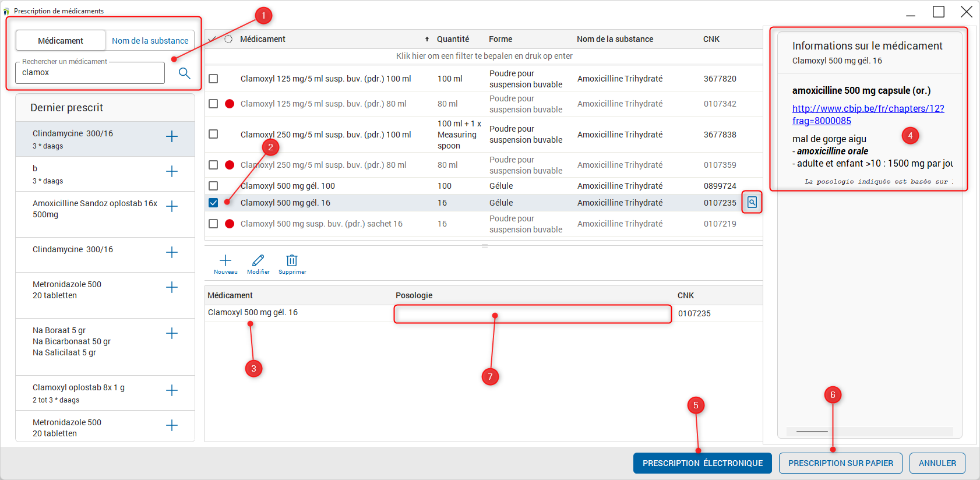The width and height of the screenshot is (980, 480).
Task: Click the Nouveau plus icon
Action: click(225, 260)
